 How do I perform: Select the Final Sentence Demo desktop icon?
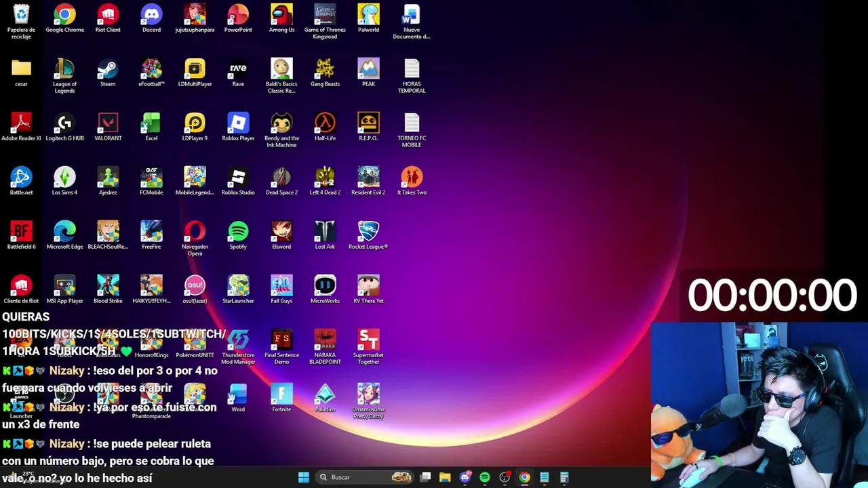point(281,347)
